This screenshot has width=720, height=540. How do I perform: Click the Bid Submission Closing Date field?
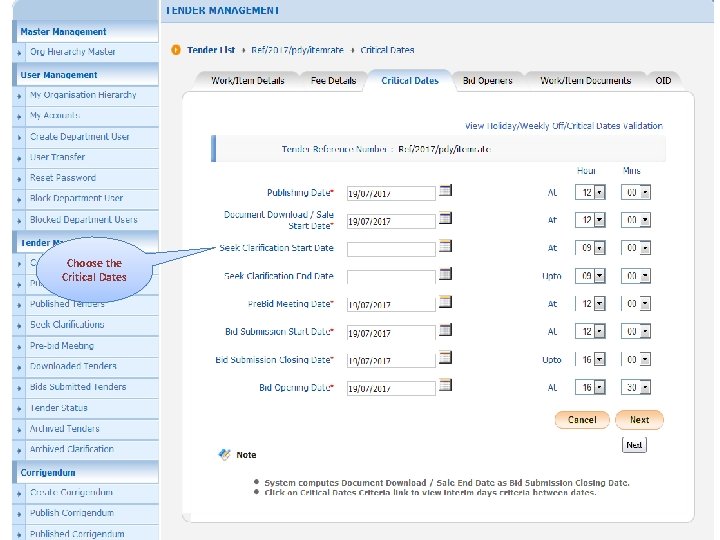pyautogui.click(x=391, y=360)
